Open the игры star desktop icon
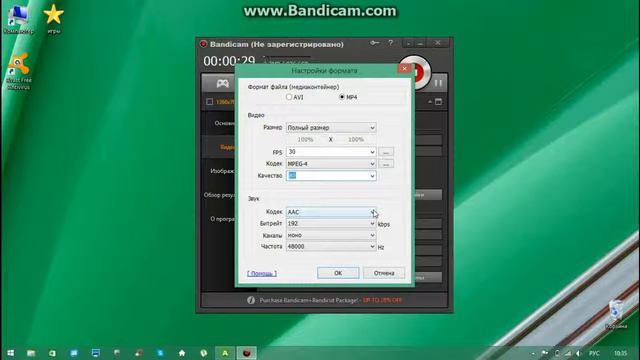Image resolution: width=640 pixels, height=360 pixels. pyautogui.click(x=53, y=19)
